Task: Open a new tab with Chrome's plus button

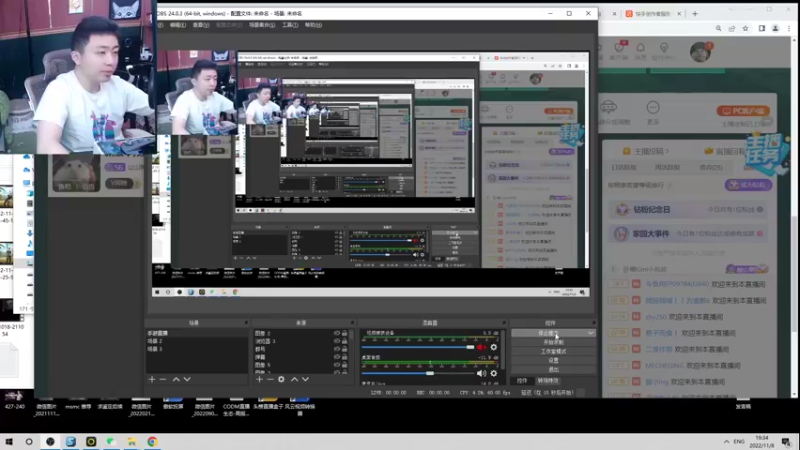Action: 695,14
